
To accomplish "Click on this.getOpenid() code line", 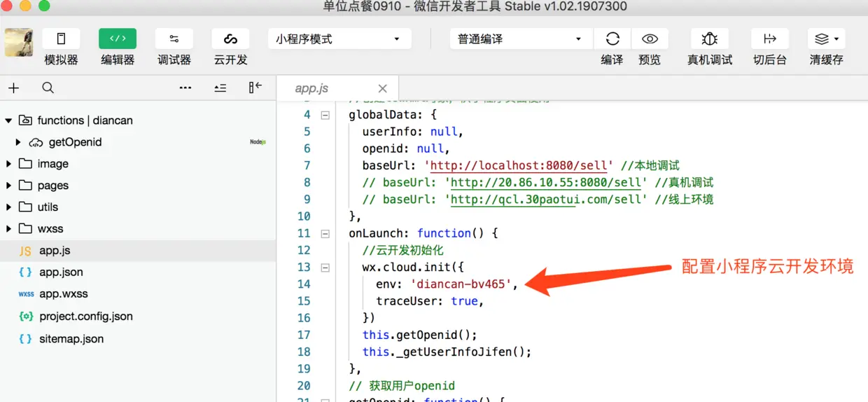I will (419, 335).
